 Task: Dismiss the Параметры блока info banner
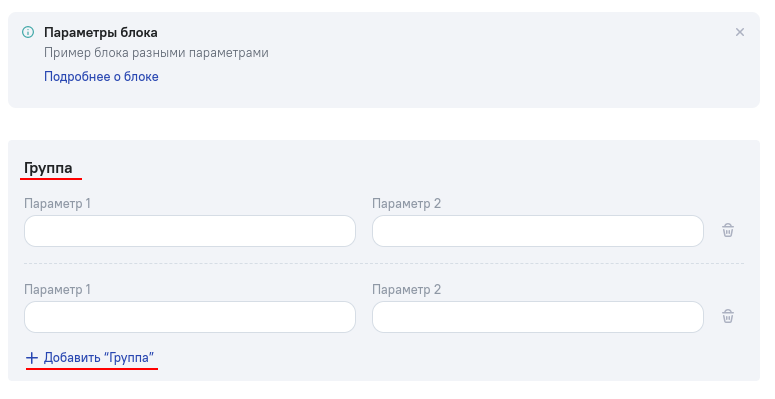(x=739, y=32)
